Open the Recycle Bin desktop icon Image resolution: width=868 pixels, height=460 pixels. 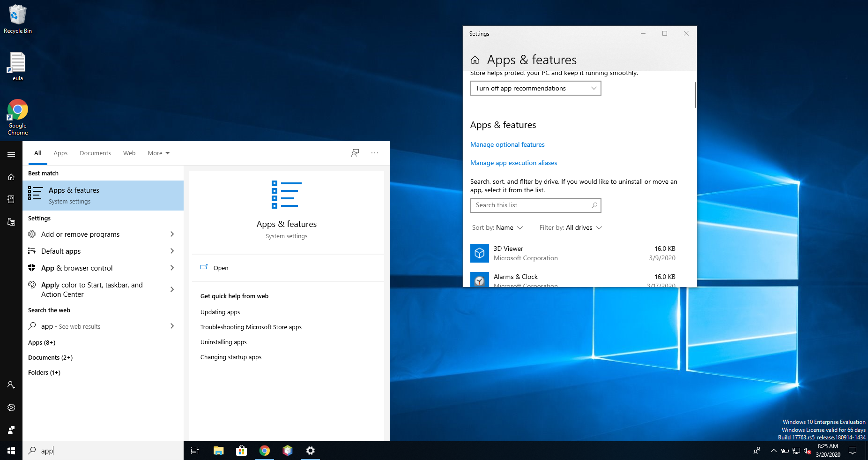coord(18,19)
